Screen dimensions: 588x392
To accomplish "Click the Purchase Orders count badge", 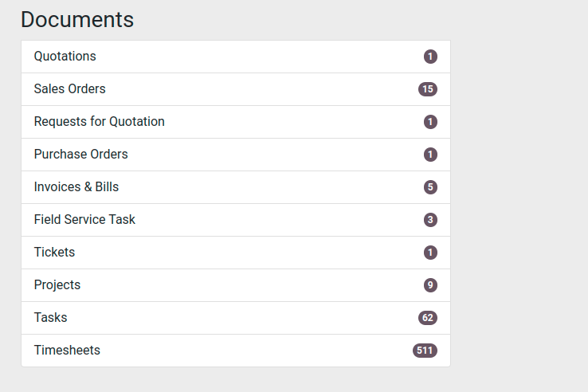I will (x=430, y=155).
